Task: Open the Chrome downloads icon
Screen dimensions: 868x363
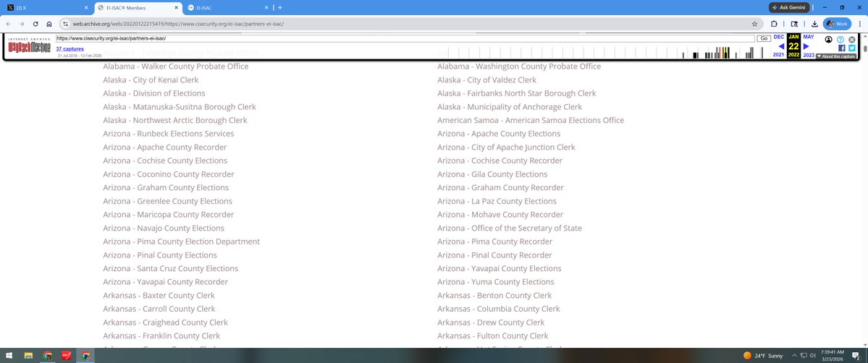Action: pos(814,23)
